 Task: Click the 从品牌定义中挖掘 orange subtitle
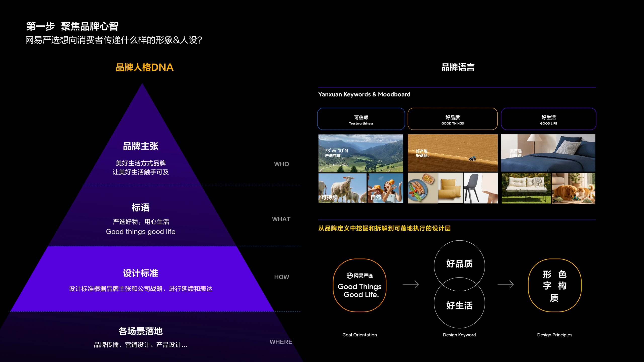(384, 228)
